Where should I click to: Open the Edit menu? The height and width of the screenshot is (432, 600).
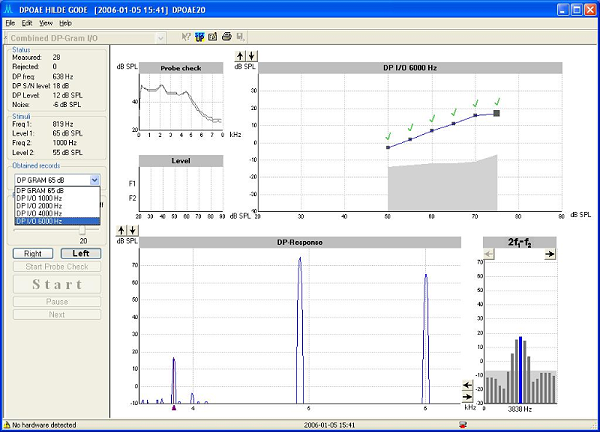pyautogui.click(x=27, y=22)
